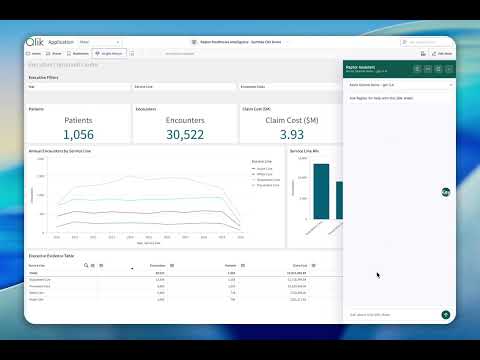Open the app menu icon beside the app title
The height and width of the screenshot is (360, 480).
194,42
